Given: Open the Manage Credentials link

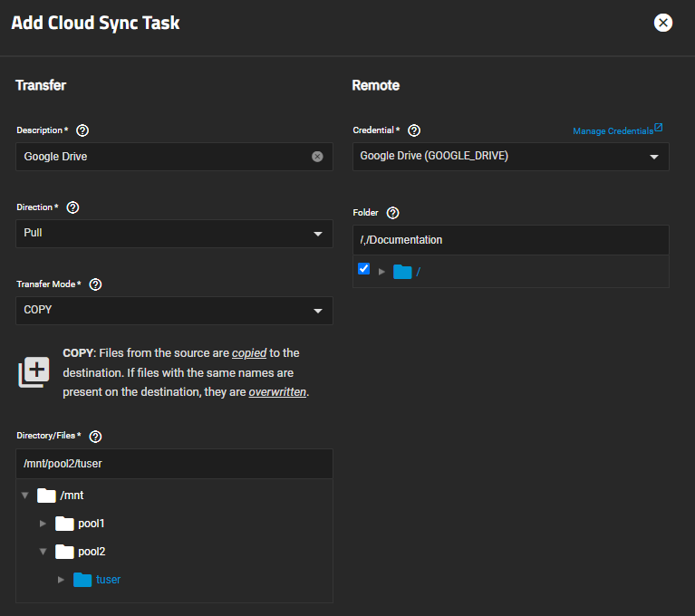Looking at the screenshot, I should pos(617,130).
